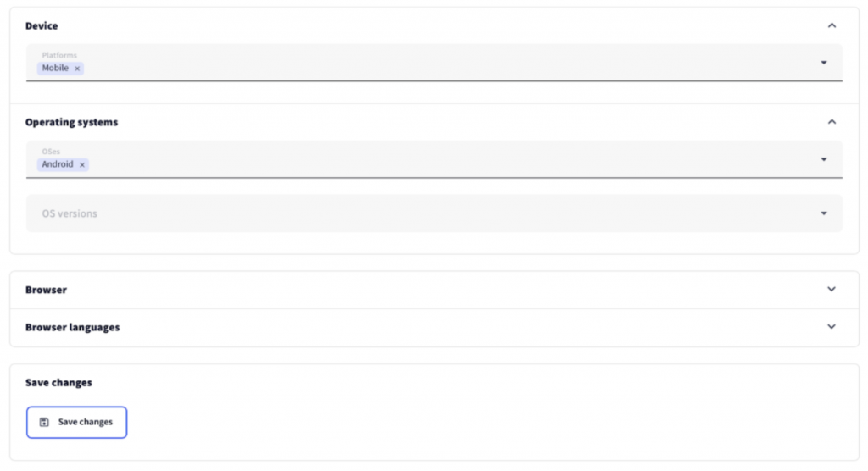Expand the Browser section chevron
The width and height of the screenshot is (868, 471).
tap(832, 289)
